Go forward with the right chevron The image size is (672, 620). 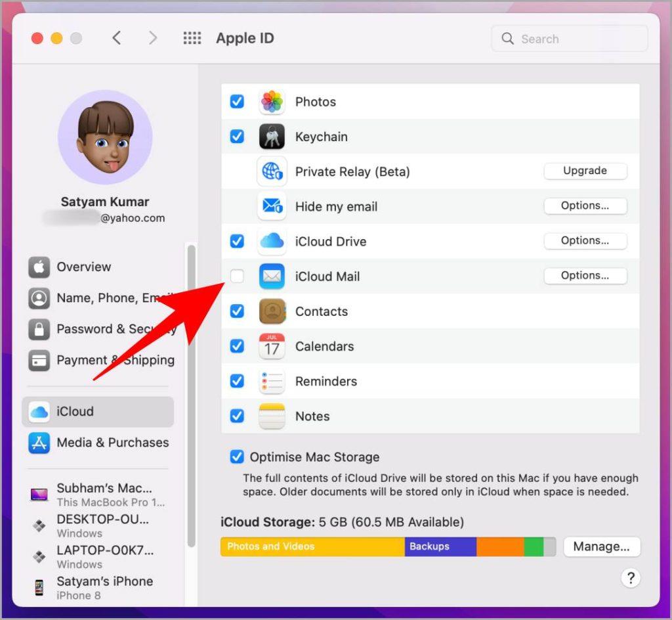(x=152, y=38)
